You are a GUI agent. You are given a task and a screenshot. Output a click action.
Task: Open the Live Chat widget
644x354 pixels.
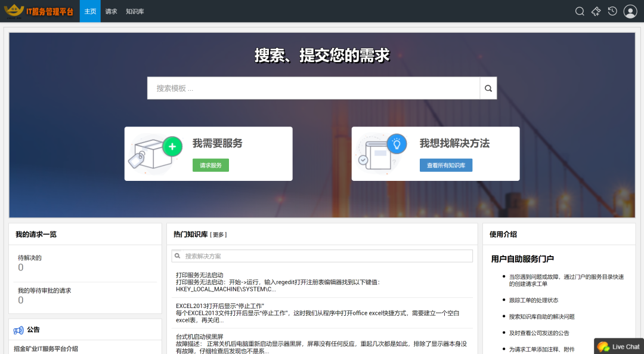coord(618,346)
